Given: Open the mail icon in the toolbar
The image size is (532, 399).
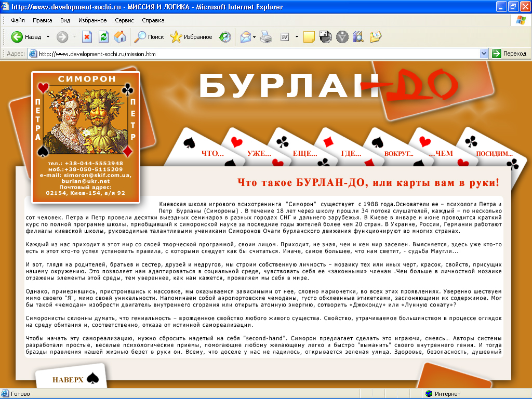Looking at the screenshot, I should 246,37.
